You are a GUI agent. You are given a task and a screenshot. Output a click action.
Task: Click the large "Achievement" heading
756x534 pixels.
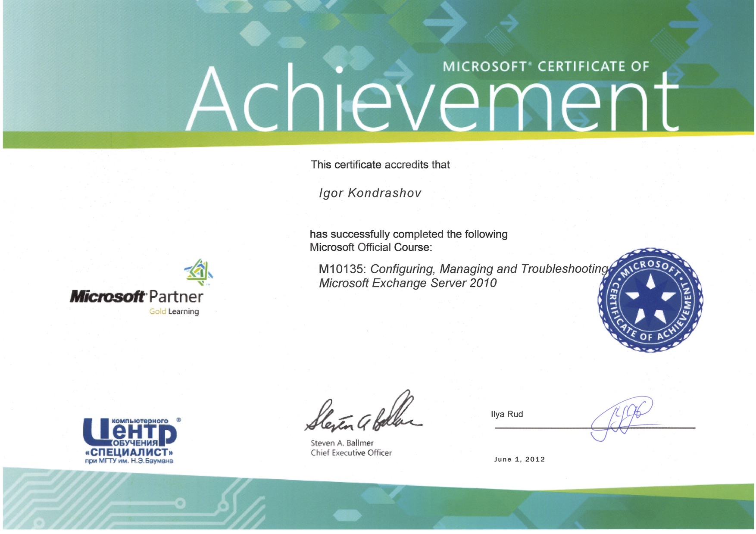pos(433,98)
